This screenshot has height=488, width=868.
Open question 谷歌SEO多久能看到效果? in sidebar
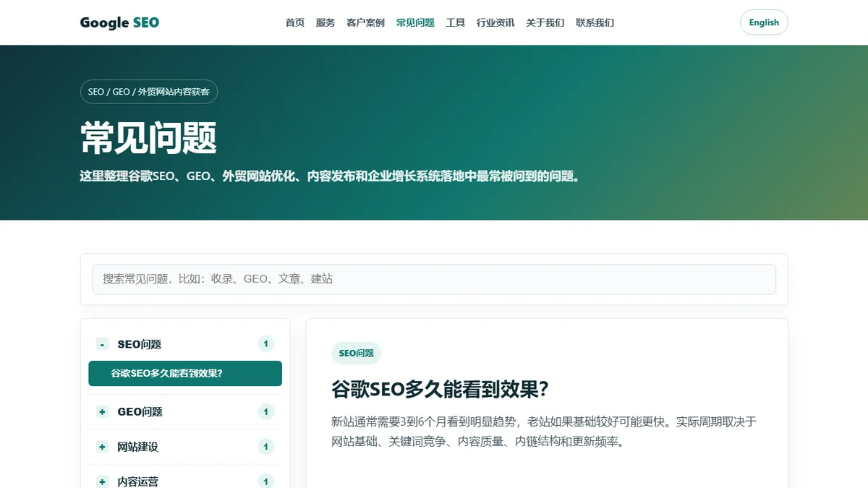[x=185, y=374]
